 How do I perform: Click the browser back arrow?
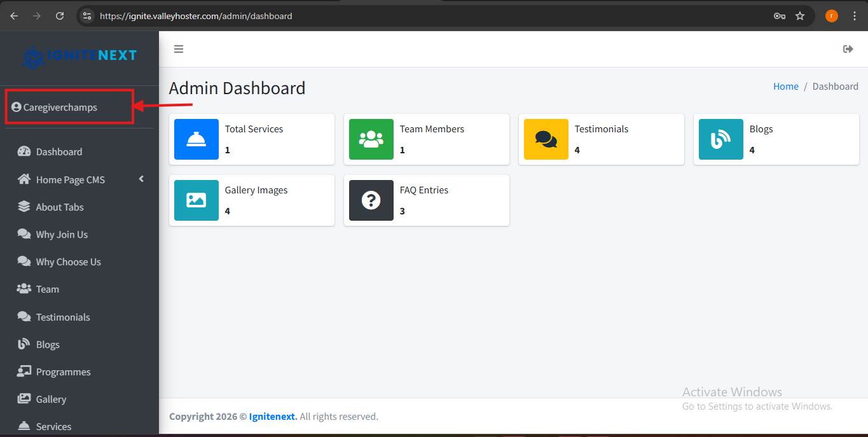coord(14,16)
